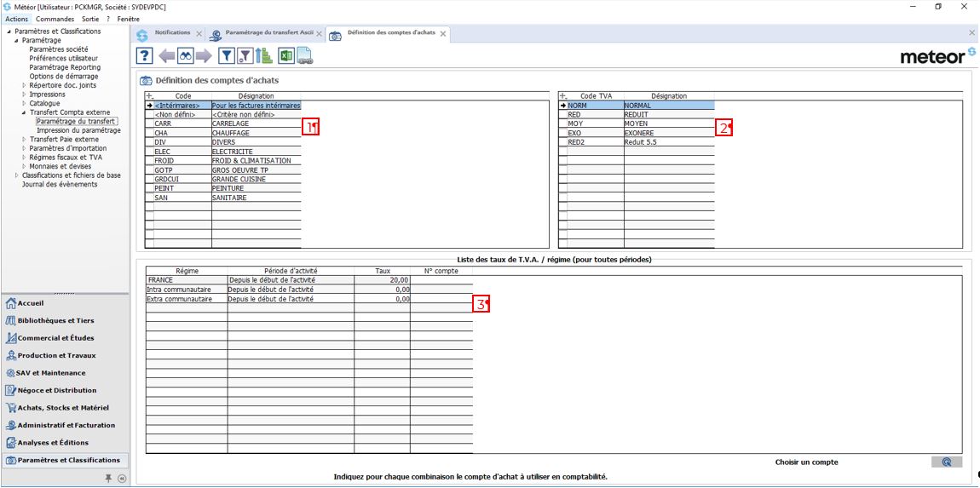Go to next record with right arrow
Image resolution: width=980 pixels, height=488 pixels.
point(205,56)
